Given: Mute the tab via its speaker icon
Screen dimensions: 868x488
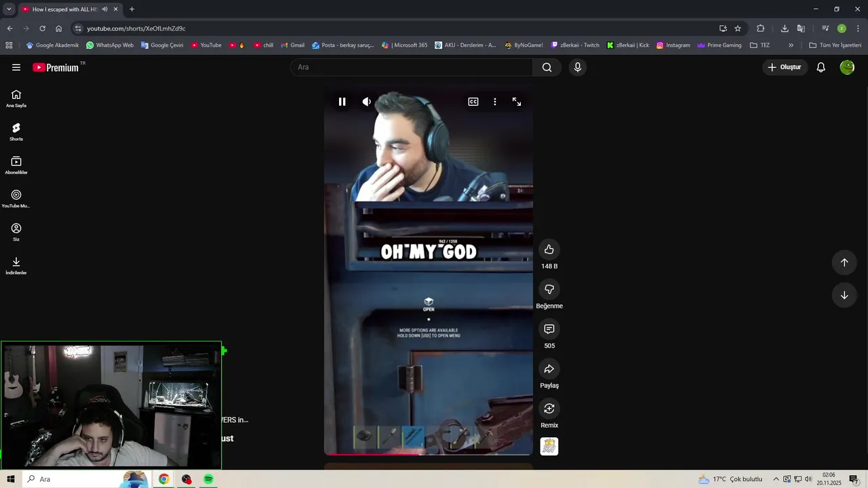Looking at the screenshot, I should click(105, 9).
